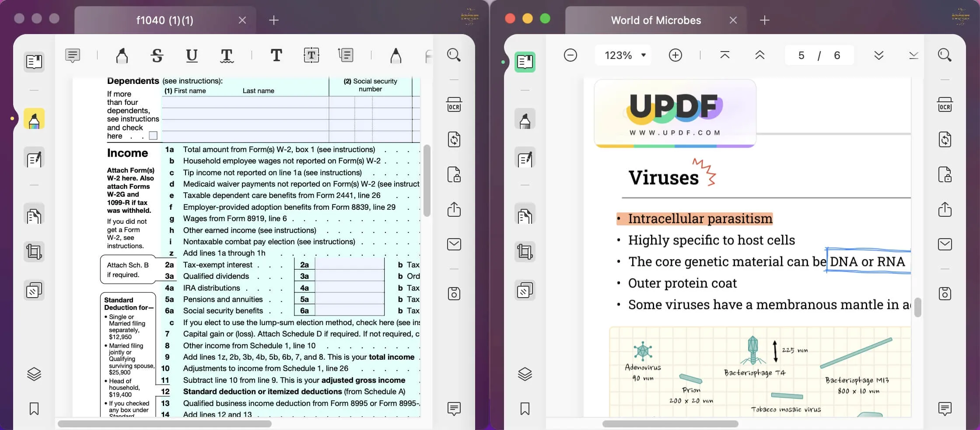Screen dimensions: 980x430
Task: Select the squiggly underline text tool
Action: click(227, 55)
